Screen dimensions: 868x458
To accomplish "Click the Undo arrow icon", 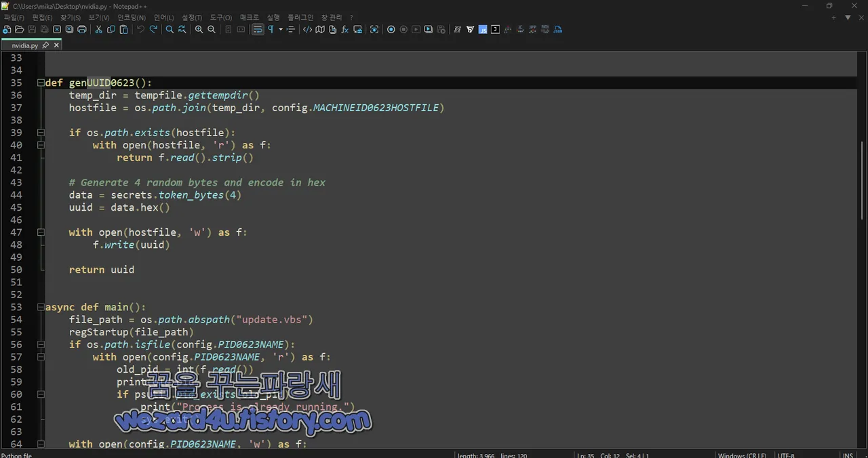I will tap(140, 30).
